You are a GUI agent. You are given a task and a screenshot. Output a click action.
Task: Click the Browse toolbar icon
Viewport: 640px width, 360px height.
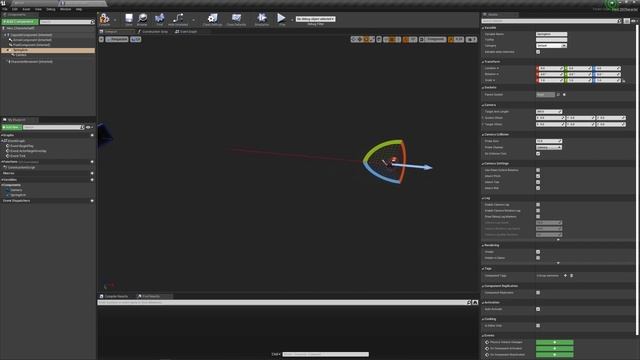pyautogui.click(x=142, y=18)
